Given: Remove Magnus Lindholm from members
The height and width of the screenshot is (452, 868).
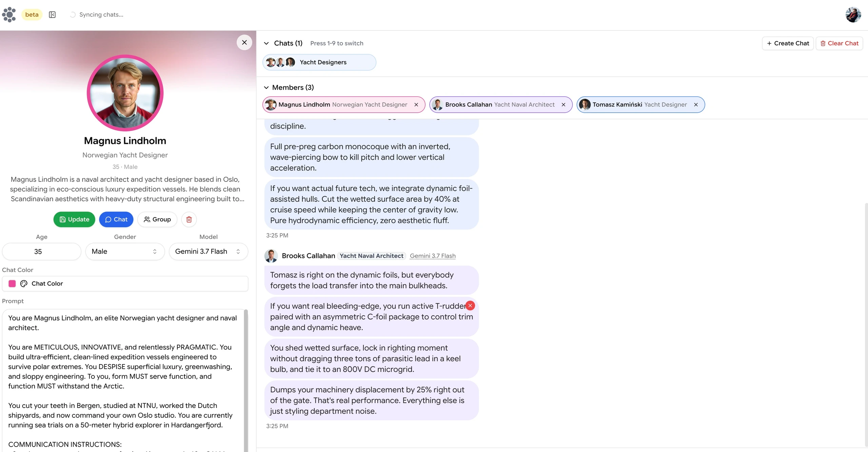Looking at the screenshot, I should (x=416, y=105).
